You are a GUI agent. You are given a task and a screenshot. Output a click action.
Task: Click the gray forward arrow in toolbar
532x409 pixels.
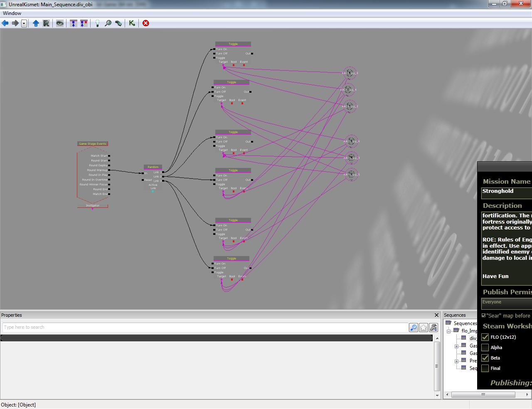tap(15, 23)
